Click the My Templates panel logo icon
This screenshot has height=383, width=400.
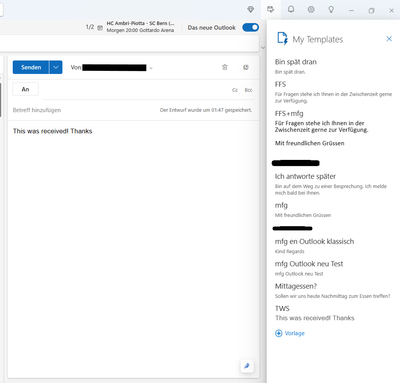282,39
